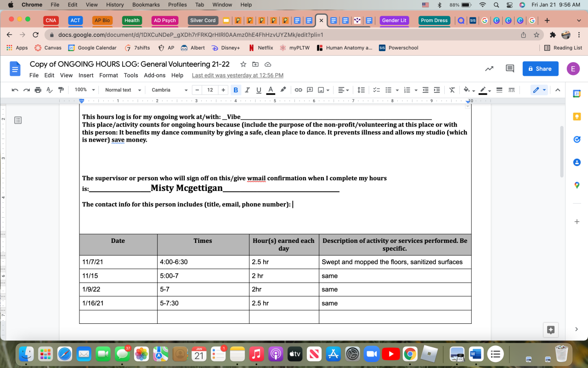Toggle italic formatting
The image size is (588, 368).
(x=248, y=90)
